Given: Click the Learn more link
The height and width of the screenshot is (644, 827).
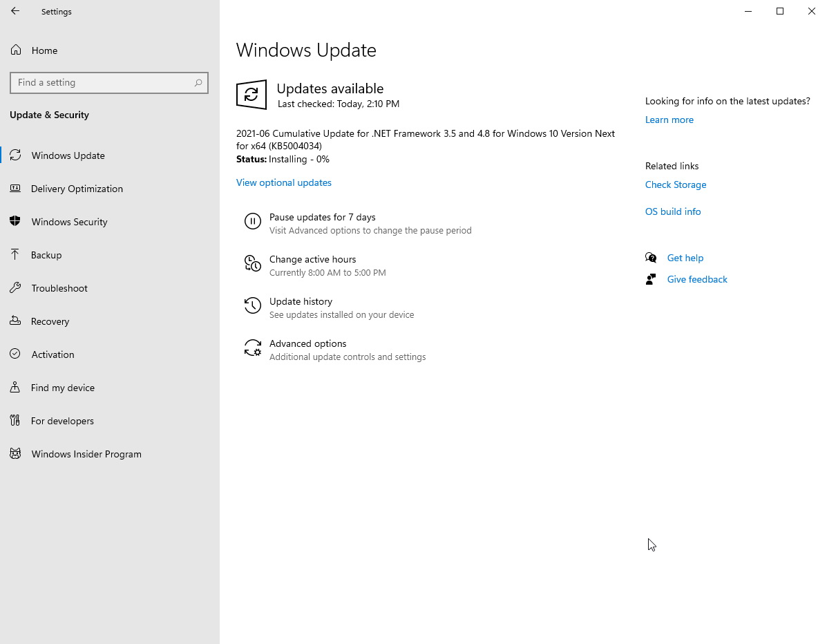Looking at the screenshot, I should pyautogui.click(x=669, y=120).
